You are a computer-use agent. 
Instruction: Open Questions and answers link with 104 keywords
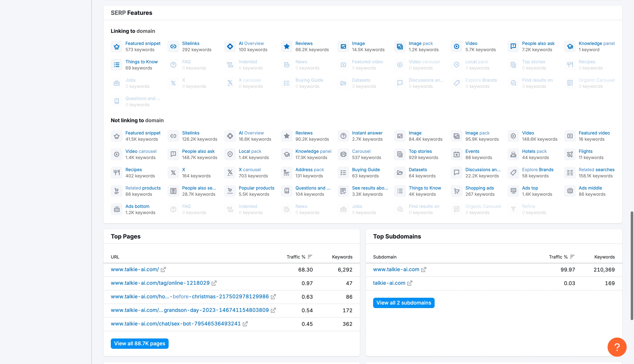[313, 188]
